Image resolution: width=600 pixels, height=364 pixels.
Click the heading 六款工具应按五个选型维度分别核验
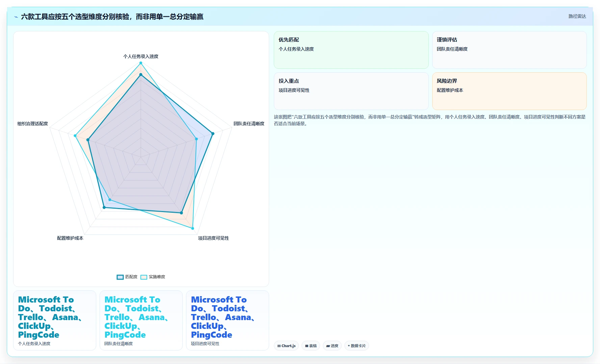pyautogui.click(x=112, y=17)
